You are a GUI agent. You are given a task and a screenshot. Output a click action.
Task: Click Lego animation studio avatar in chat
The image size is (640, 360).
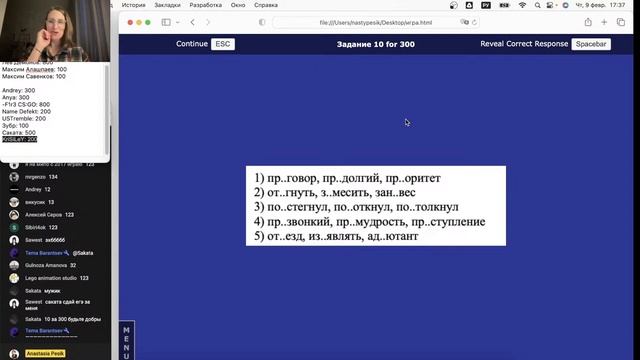point(14,278)
